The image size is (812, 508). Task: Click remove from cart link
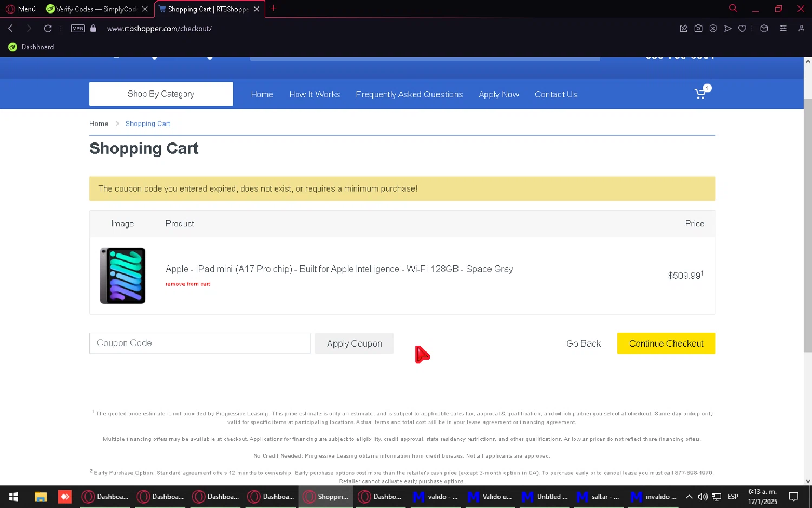(x=188, y=284)
